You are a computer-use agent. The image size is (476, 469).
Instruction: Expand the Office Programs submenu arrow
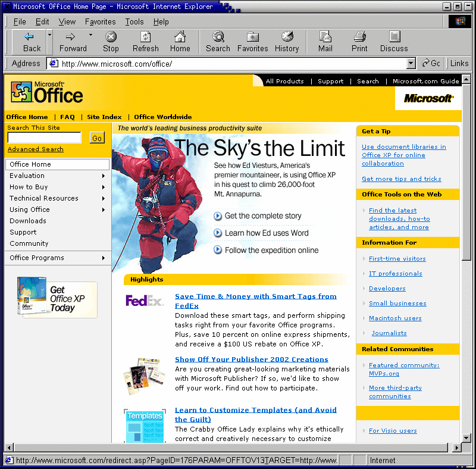click(104, 258)
